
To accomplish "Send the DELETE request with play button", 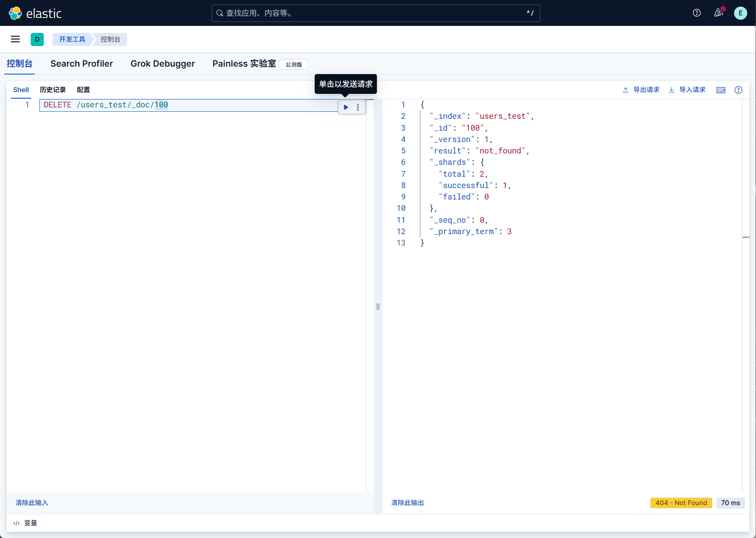I will tap(346, 107).
